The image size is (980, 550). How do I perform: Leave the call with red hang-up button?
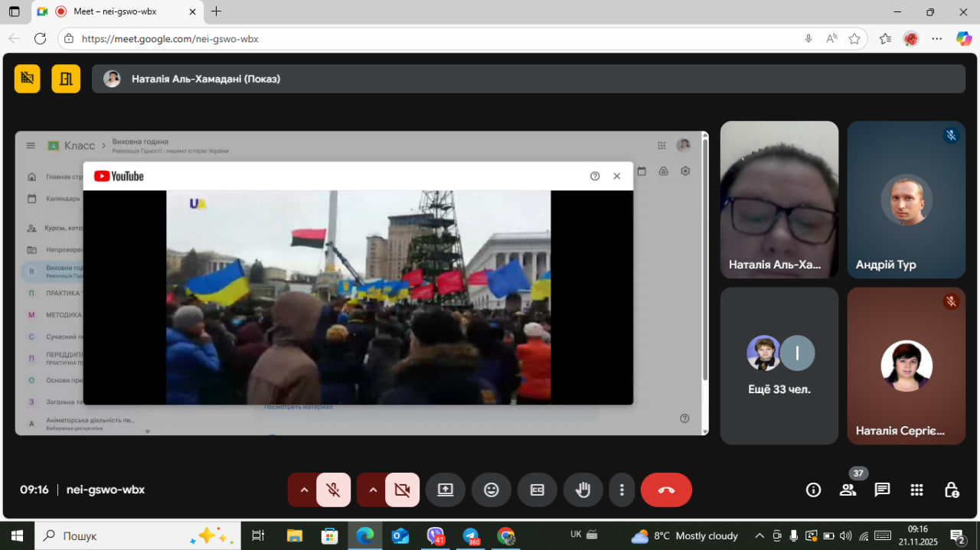666,490
